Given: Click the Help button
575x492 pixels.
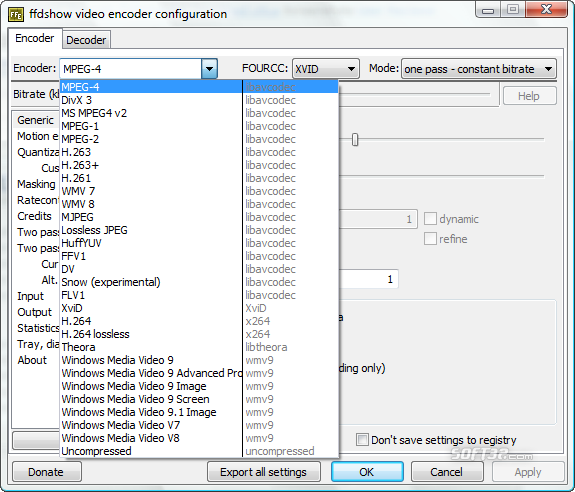Looking at the screenshot, I should pyautogui.click(x=530, y=96).
